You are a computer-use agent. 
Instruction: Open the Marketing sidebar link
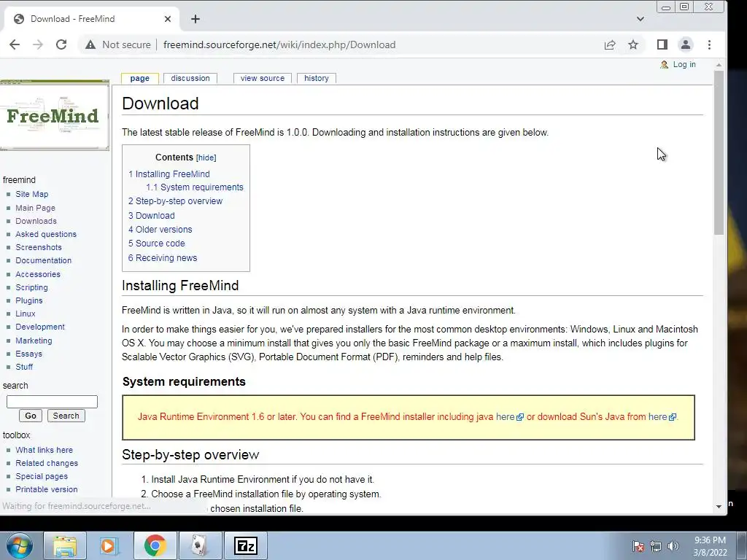34,341
